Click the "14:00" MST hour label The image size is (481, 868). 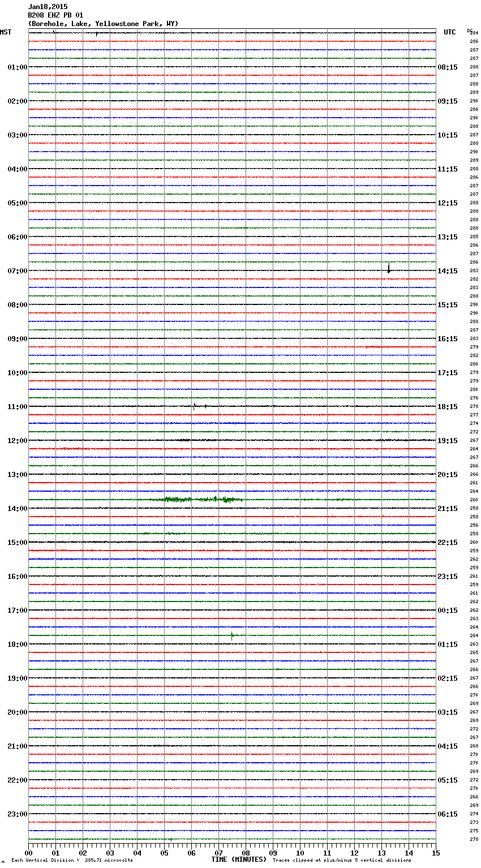(x=18, y=509)
